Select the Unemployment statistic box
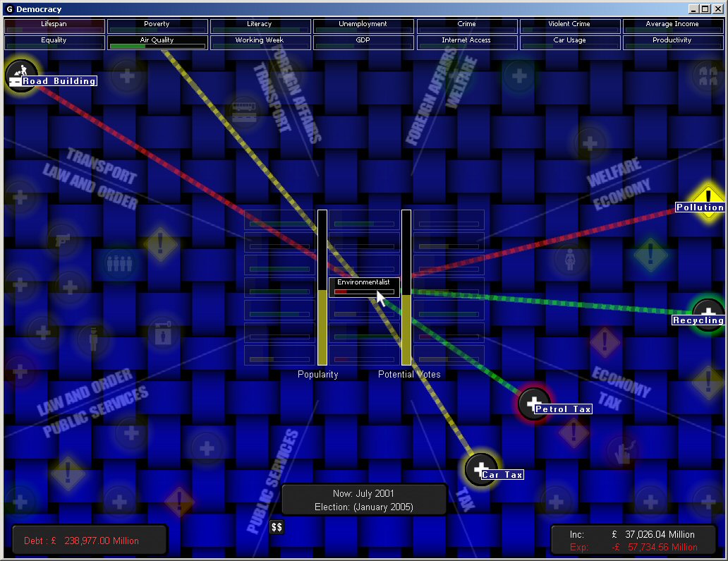The image size is (728, 561). (363, 26)
